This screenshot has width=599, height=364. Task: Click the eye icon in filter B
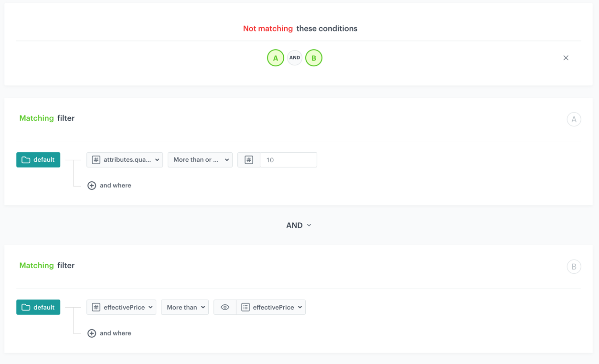[x=225, y=307]
